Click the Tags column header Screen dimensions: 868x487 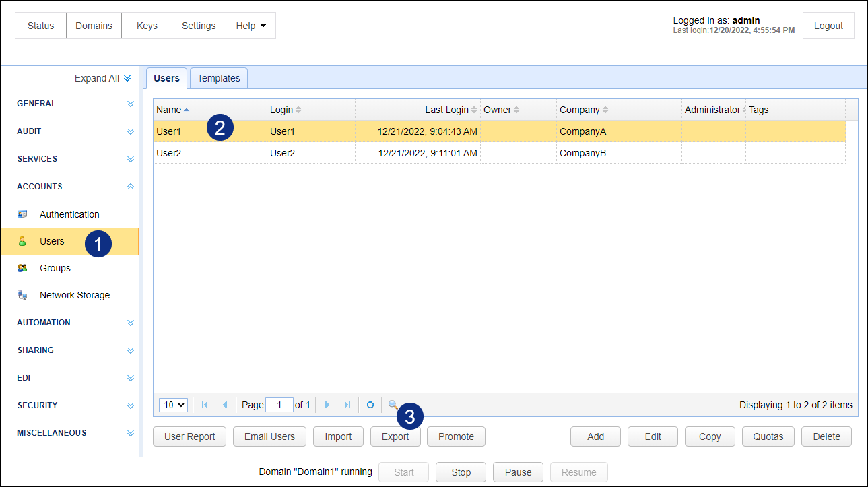pos(795,110)
